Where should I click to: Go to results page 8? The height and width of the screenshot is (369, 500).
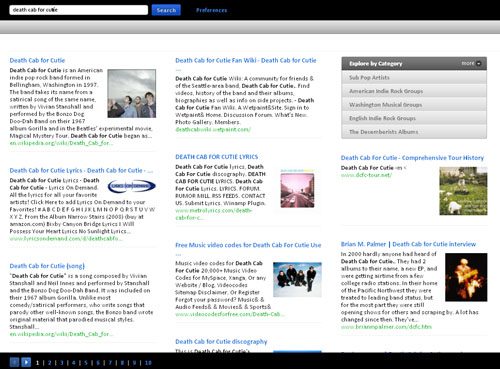click(x=122, y=363)
